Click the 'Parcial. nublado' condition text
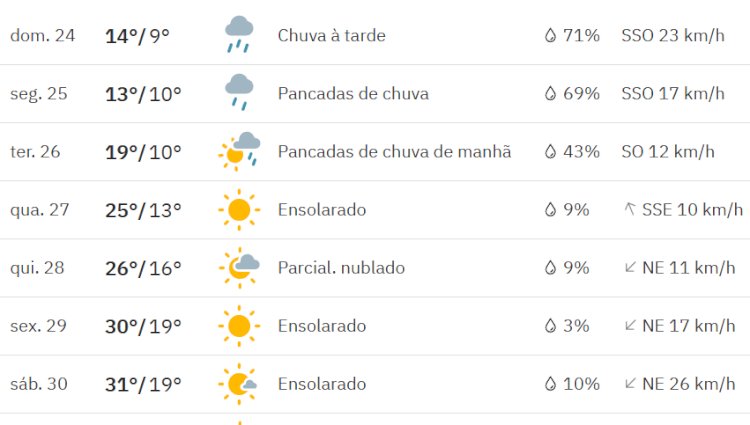This screenshot has width=750, height=425. [341, 268]
